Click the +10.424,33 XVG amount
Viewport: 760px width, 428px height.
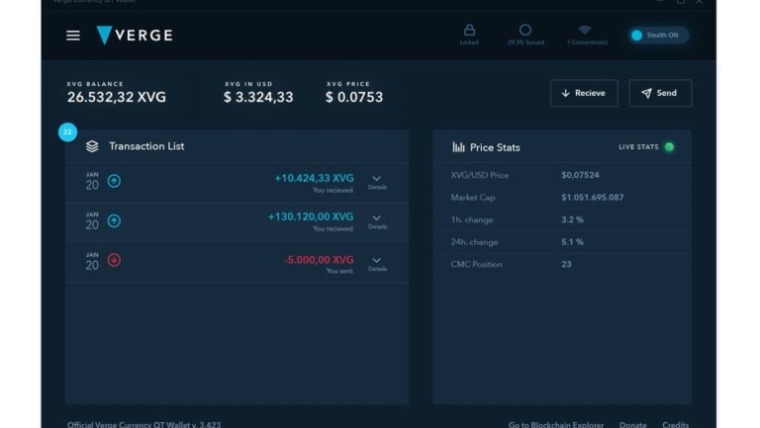(x=314, y=178)
